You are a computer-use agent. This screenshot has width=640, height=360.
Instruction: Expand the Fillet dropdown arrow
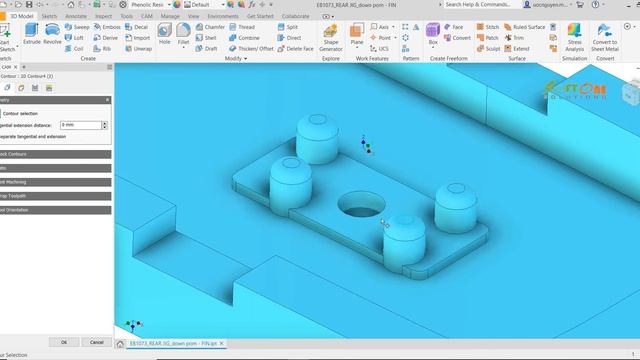pos(183,47)
